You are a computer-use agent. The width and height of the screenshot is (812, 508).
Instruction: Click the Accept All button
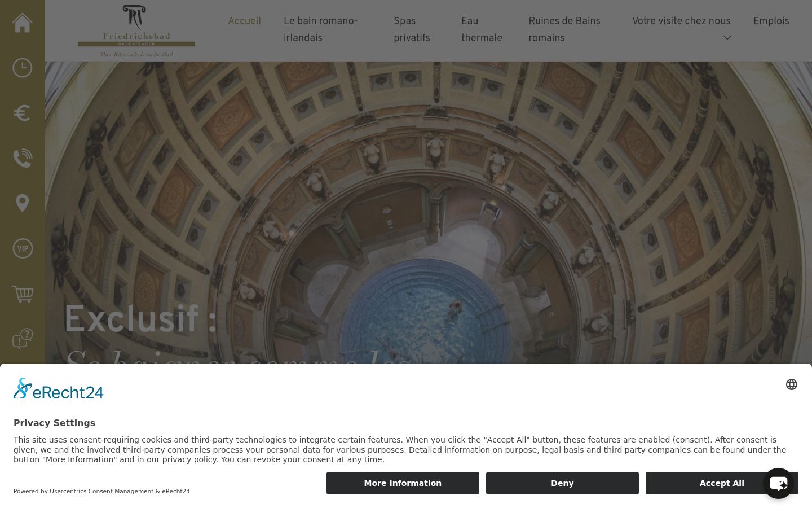722,483
